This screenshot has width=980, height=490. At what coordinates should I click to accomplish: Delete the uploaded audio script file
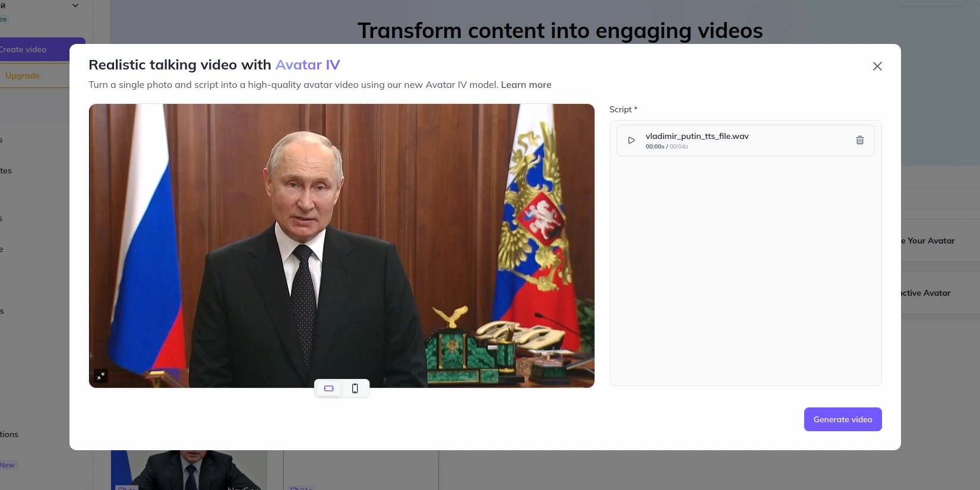[x=859, y=140]
